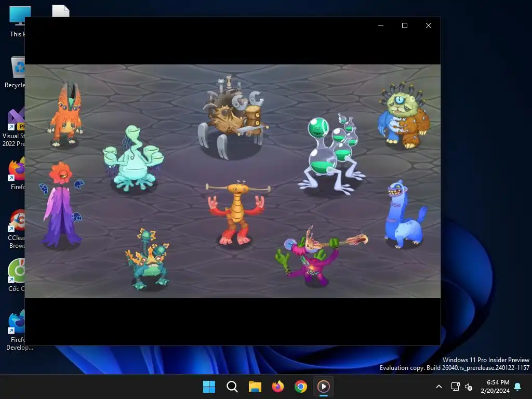Open Google Chrome from the taskbar
Viewport: 532px width, 399px height.
(301, 387)
